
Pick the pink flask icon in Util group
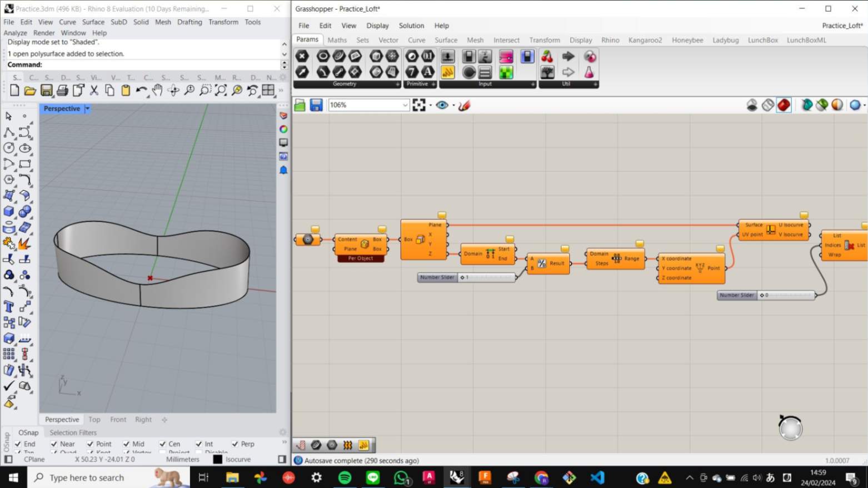tap(589, 72)
